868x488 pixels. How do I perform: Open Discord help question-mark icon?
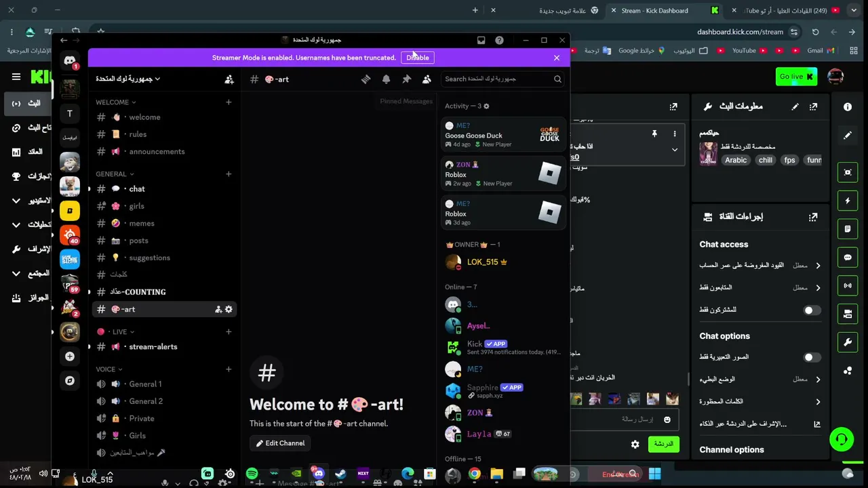499,40
